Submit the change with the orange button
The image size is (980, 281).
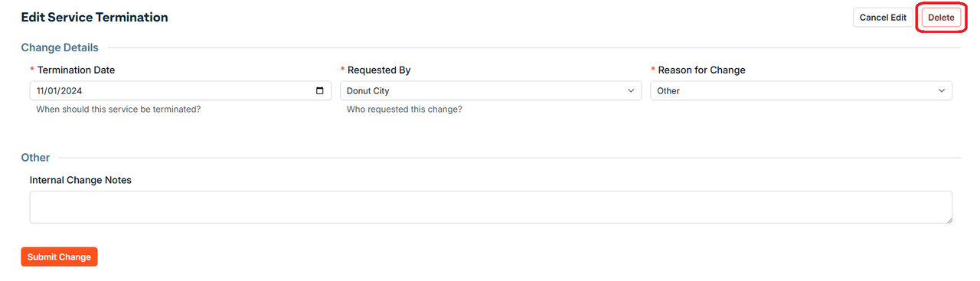point(59,257)
